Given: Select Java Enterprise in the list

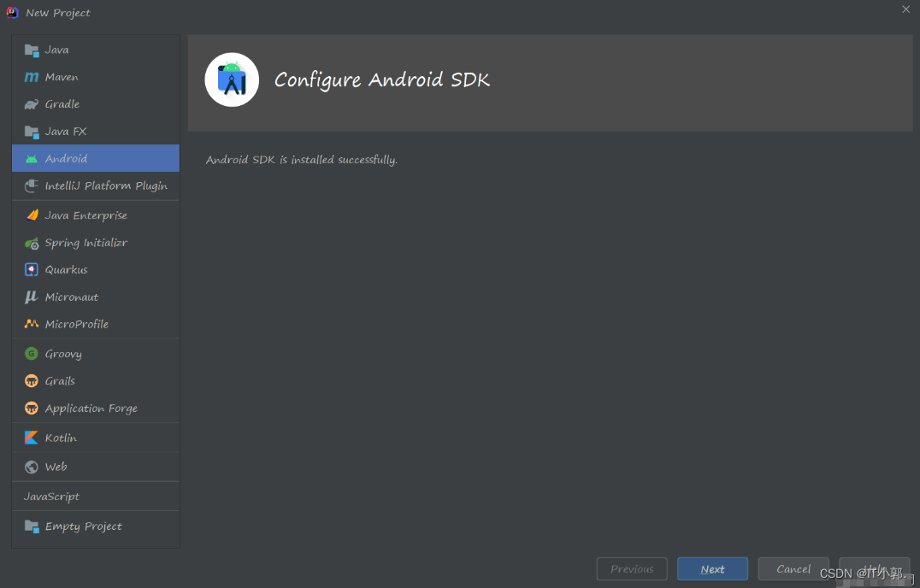Looking at the screenshot, I should 86,215.
